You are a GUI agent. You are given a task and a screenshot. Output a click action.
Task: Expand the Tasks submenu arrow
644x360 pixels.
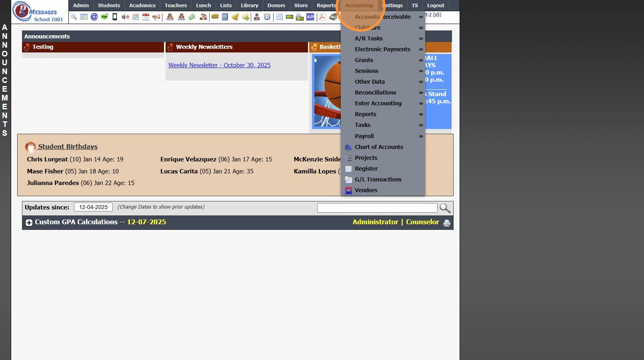click(x=421, y=125)
